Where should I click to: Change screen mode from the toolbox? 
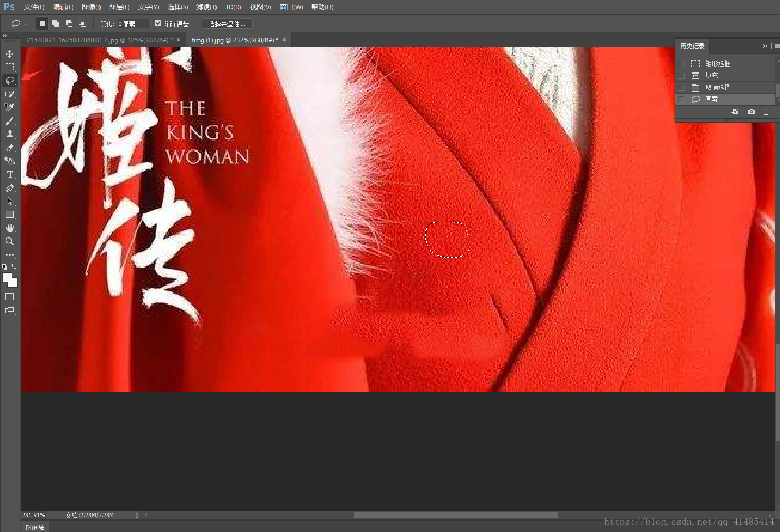[x=10, y=310]
